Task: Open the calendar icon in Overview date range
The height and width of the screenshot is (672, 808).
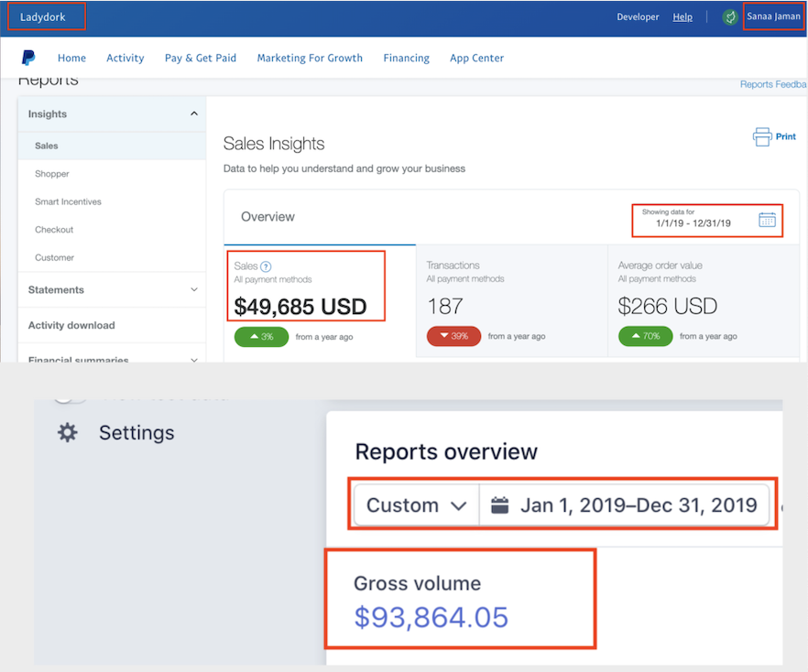Action: 767,220
